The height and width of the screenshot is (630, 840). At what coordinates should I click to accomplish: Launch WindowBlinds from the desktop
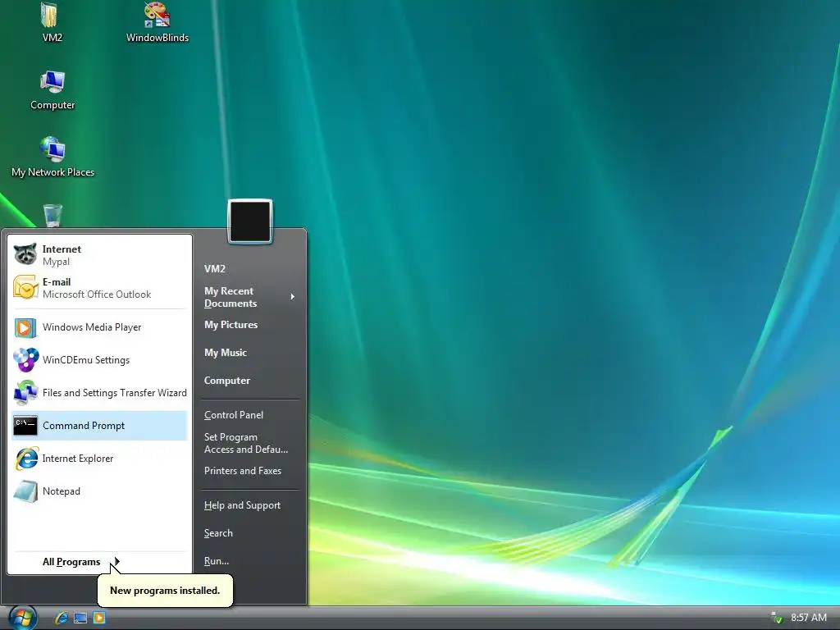click(x=157, y=21)
